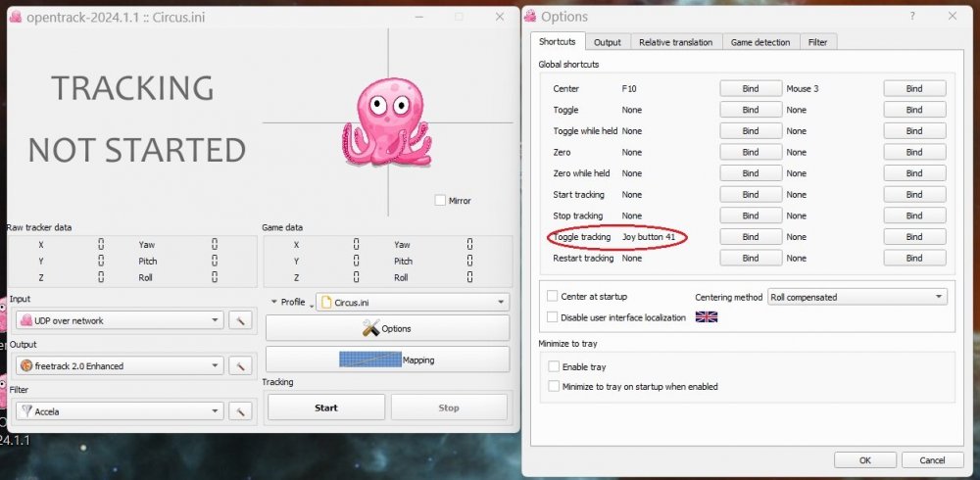Click the Options button with tools icon

387,328
